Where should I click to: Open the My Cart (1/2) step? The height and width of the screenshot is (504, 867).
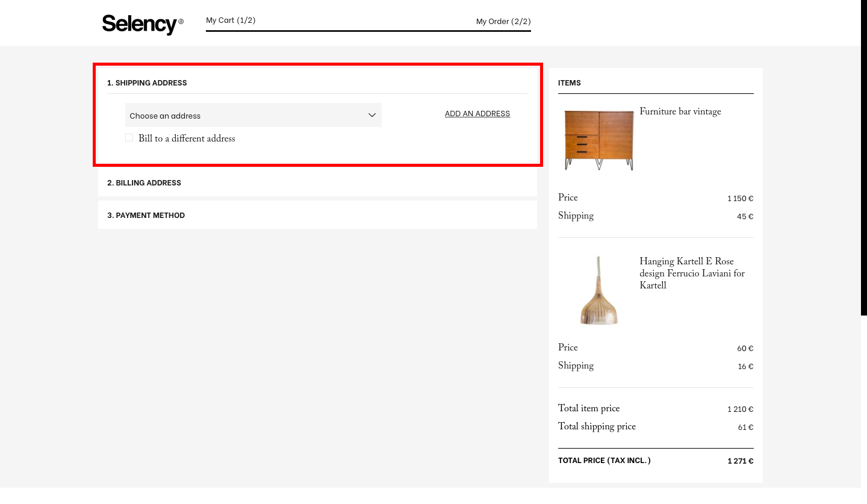pyautogui.click(x=231, y=20)
